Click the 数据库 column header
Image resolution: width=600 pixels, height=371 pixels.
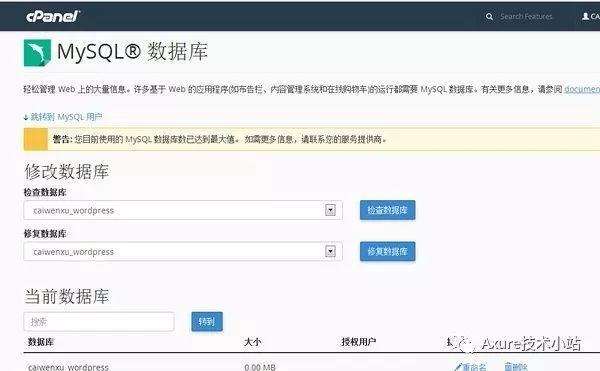point(41,342)
